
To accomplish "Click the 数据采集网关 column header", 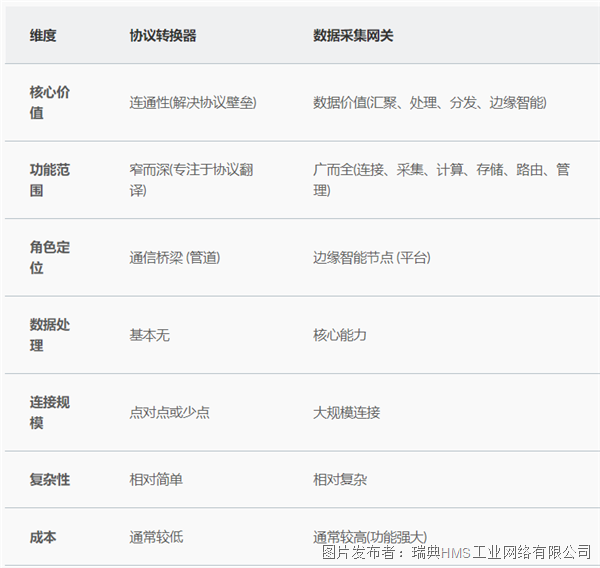I will tap(353, 36).
